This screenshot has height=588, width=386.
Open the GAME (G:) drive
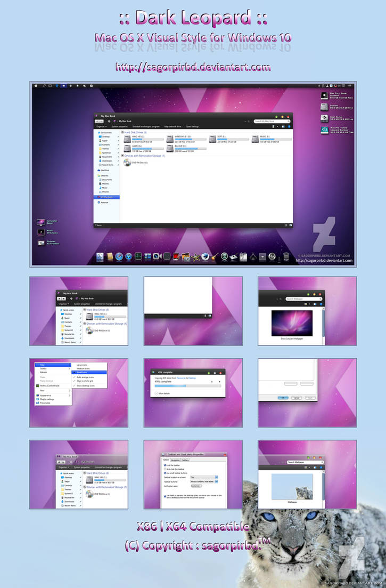click(x=143, y=149)
